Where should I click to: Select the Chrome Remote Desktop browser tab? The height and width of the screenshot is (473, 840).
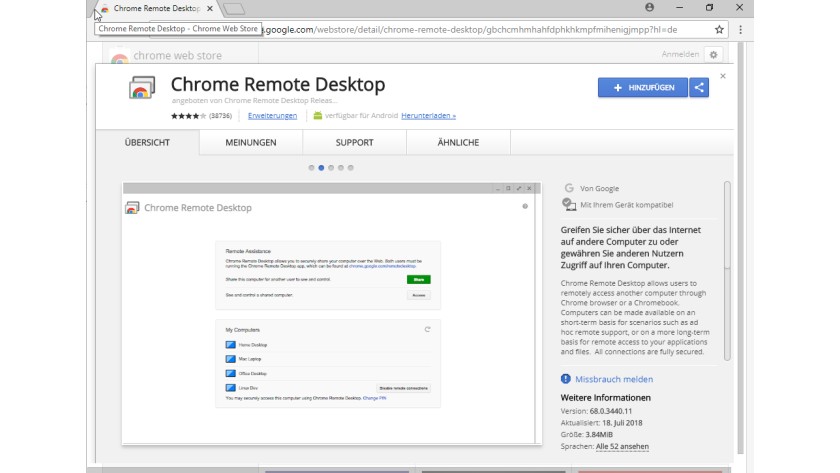[x=155, y=9]
